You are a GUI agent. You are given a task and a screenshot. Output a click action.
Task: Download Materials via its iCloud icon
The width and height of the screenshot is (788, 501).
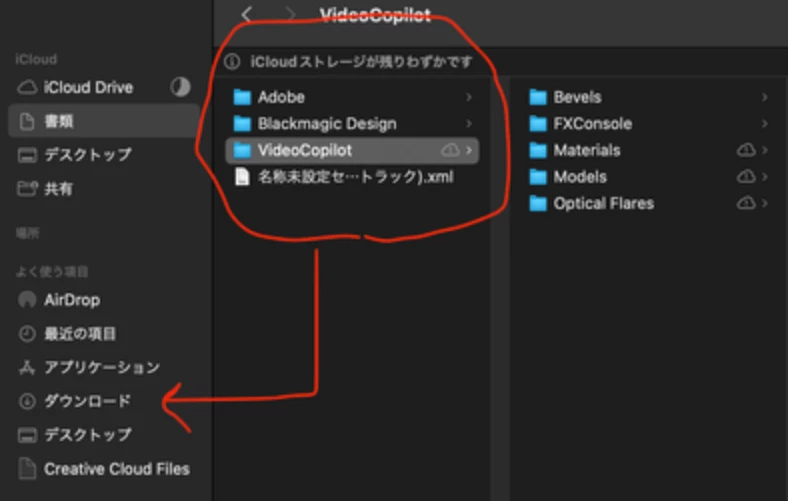pos(746,150)
